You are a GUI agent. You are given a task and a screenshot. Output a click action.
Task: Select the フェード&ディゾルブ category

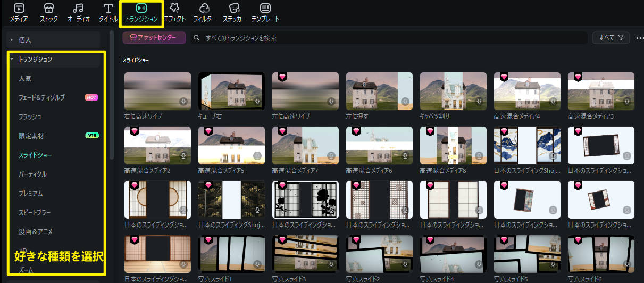pyautogui.click(x=41, y=97)
